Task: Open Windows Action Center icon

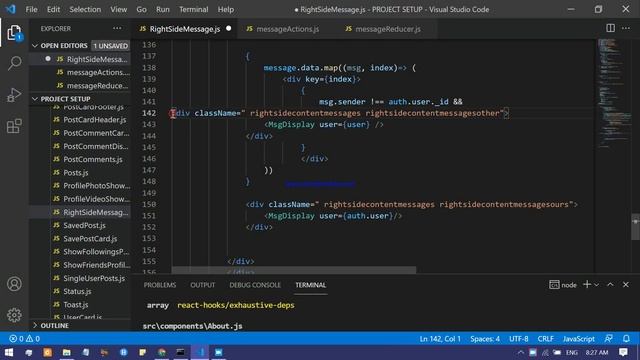Action: click(623, 352)
